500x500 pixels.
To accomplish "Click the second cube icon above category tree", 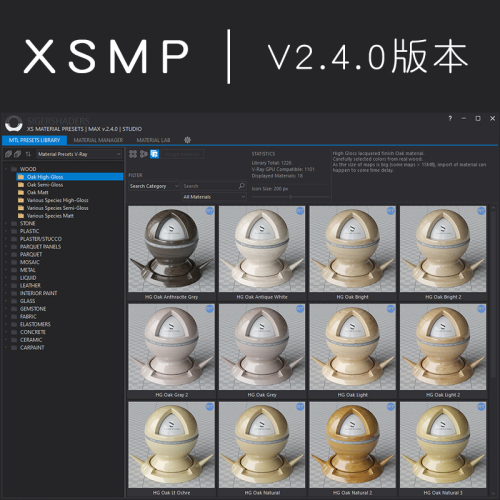I will click(x=17, y=154).
